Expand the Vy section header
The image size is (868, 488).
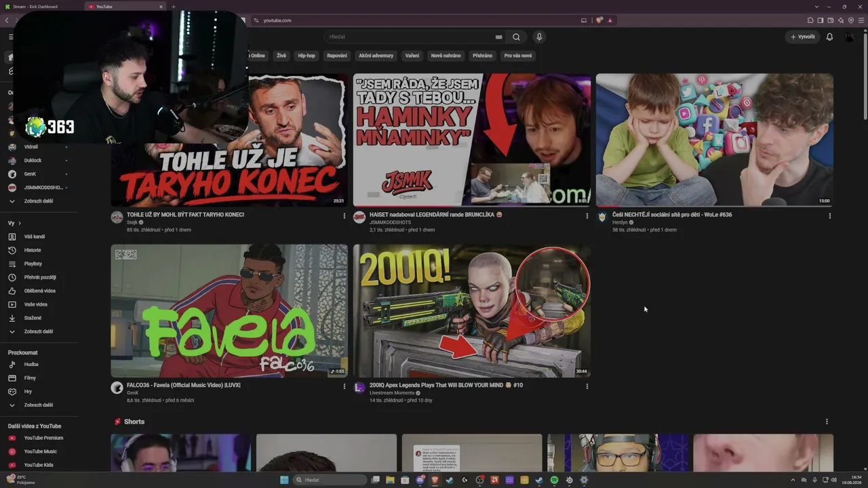click(14, 223)
